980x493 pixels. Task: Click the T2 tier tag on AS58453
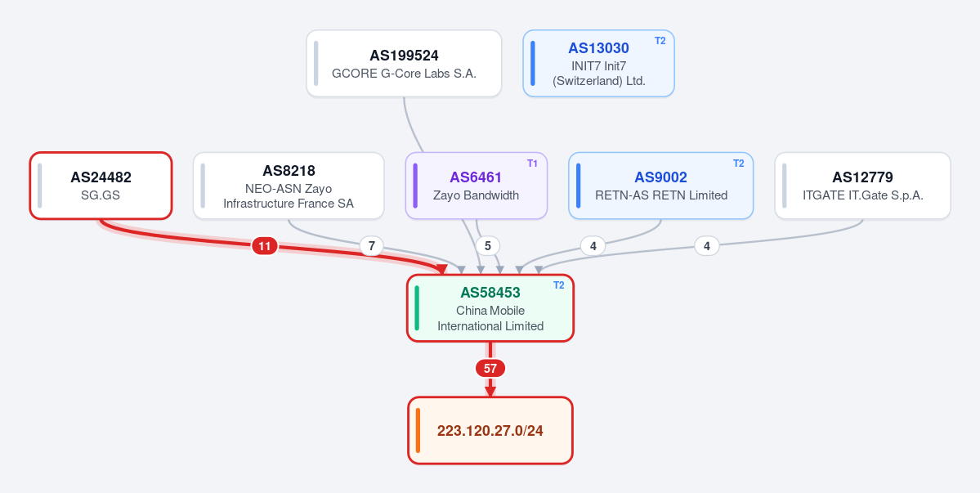click(x=559, y=285)
